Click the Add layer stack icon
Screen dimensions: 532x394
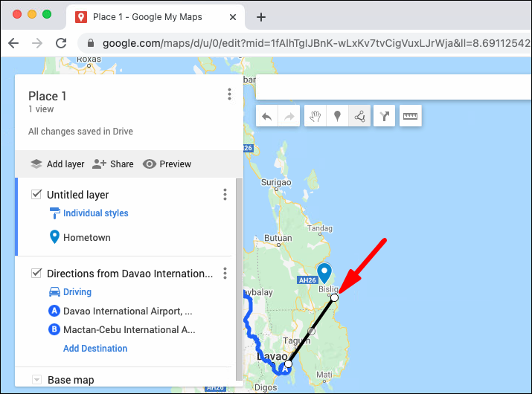tap(36, 164)
